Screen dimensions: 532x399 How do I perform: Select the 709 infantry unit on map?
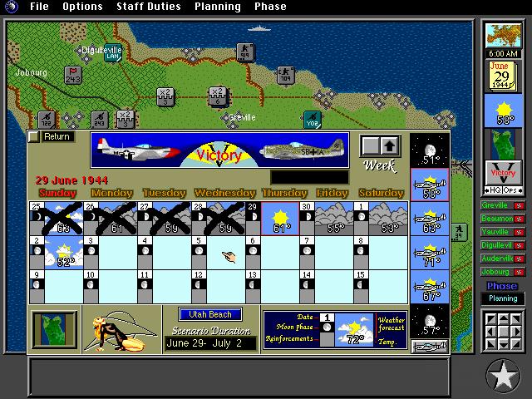point(286,76)
